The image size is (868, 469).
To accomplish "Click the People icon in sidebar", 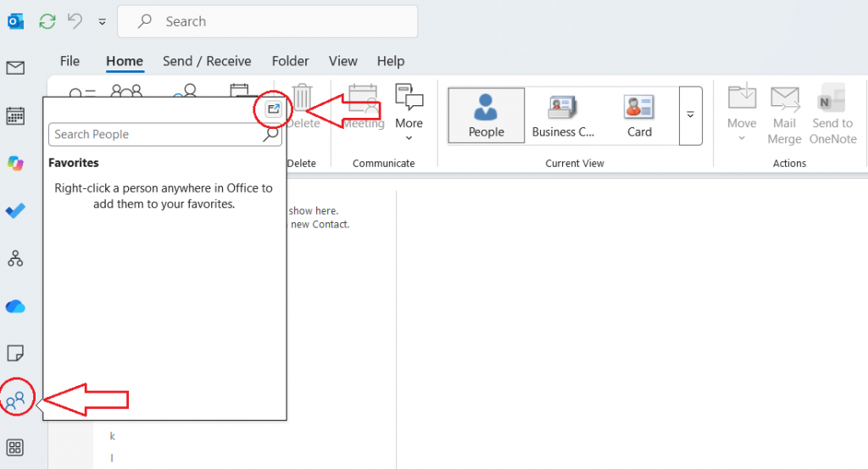I will (15, 399).
